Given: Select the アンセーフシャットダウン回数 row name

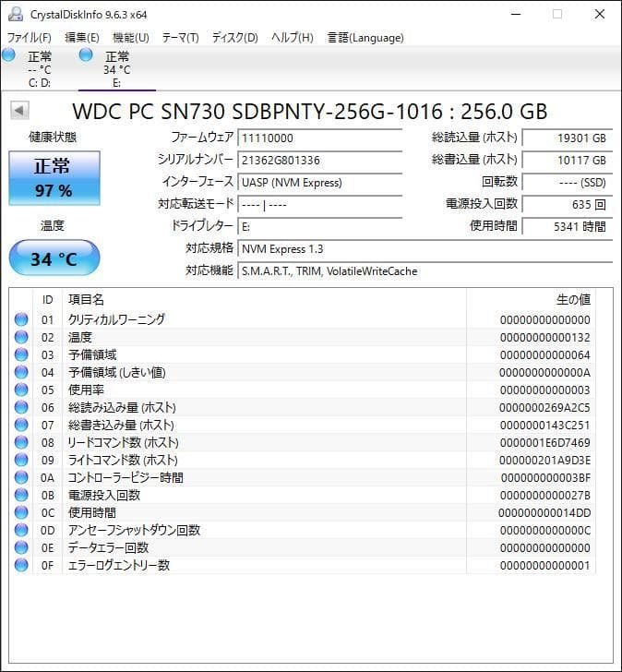Looking at the screenshot, I should (x=135, y=531).
